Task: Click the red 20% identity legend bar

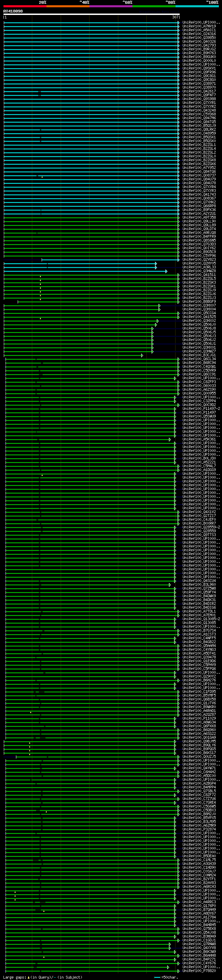Action: pyautogui.click(x=25, y=6)
